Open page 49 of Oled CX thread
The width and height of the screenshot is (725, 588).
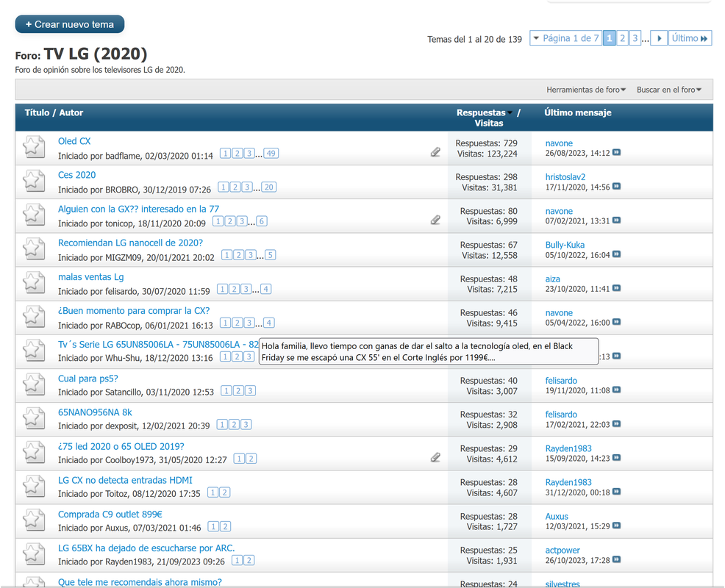[271, 154]
